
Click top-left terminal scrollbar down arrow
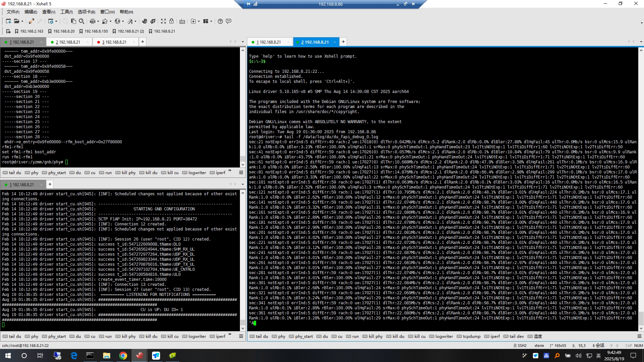[243, 165]
